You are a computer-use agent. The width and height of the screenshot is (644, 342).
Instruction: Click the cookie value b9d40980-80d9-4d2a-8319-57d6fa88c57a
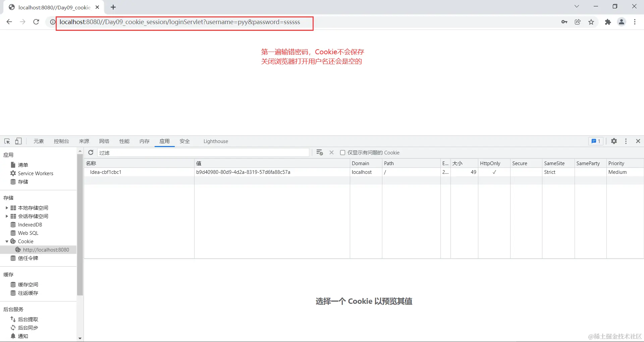point(243,172)
